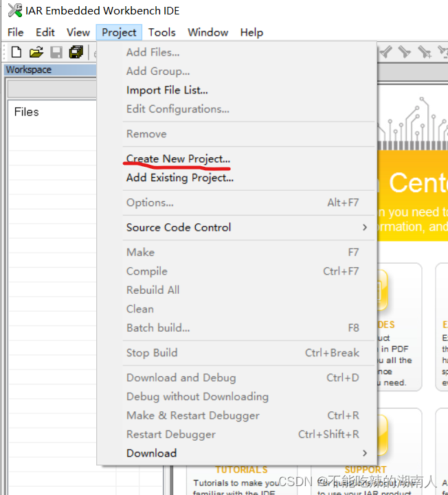This screenshot has width=448, height=495.
Task: Open the Workspace configuration dropdown box
Action: [x=52, y=89]
